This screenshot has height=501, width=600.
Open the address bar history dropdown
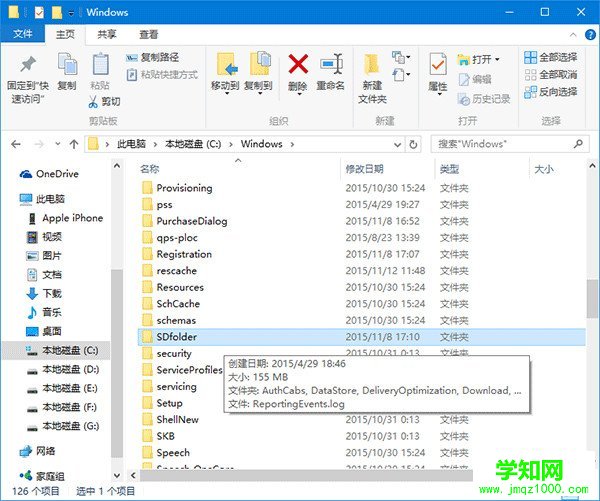coord(398,145)
